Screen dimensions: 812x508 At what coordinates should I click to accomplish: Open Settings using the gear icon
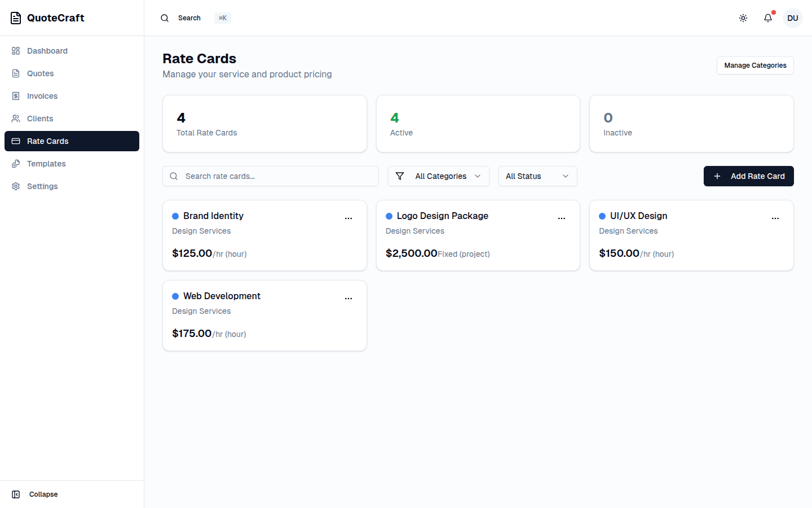pos(16,186)
